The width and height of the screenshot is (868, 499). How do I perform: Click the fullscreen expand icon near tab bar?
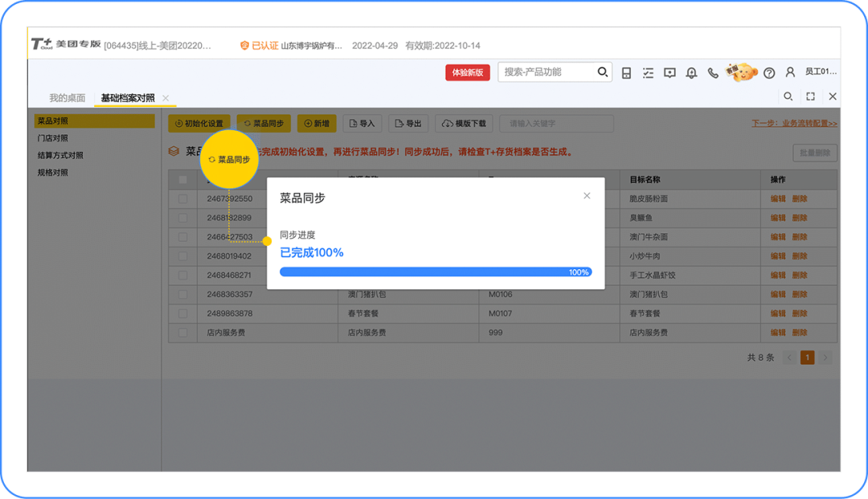[x=809, y=96]
